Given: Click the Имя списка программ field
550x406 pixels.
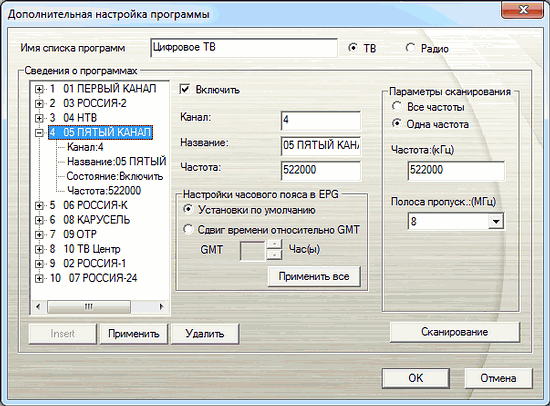Looking at the screenshot, I should 244,48.
